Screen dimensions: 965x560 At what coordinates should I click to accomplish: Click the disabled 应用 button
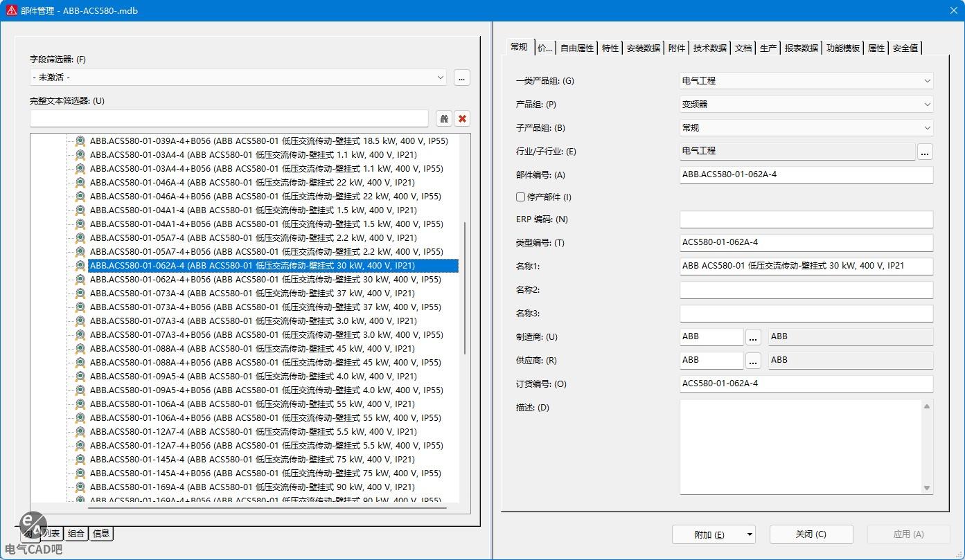click(909, 534)
